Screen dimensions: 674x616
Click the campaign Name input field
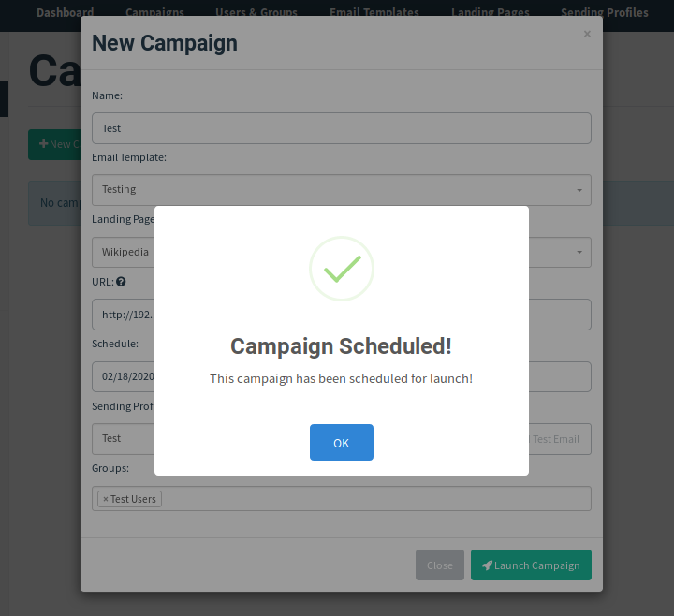click(341, 128)
